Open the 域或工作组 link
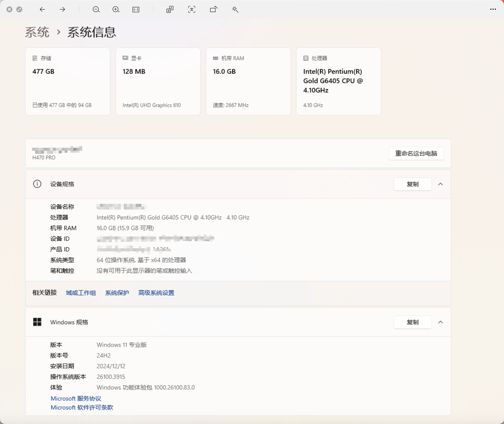 [x=81, y=293]
